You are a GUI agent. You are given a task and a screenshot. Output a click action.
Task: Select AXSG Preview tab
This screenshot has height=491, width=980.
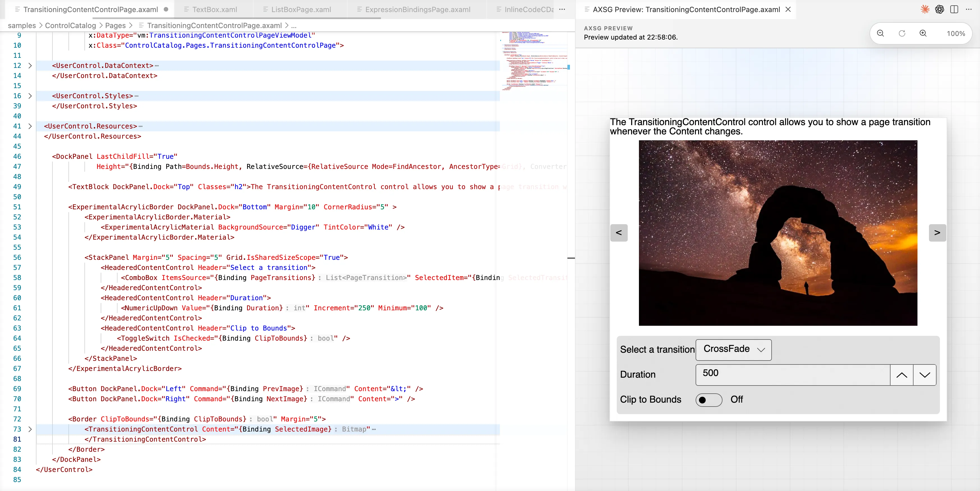(686, 10)
